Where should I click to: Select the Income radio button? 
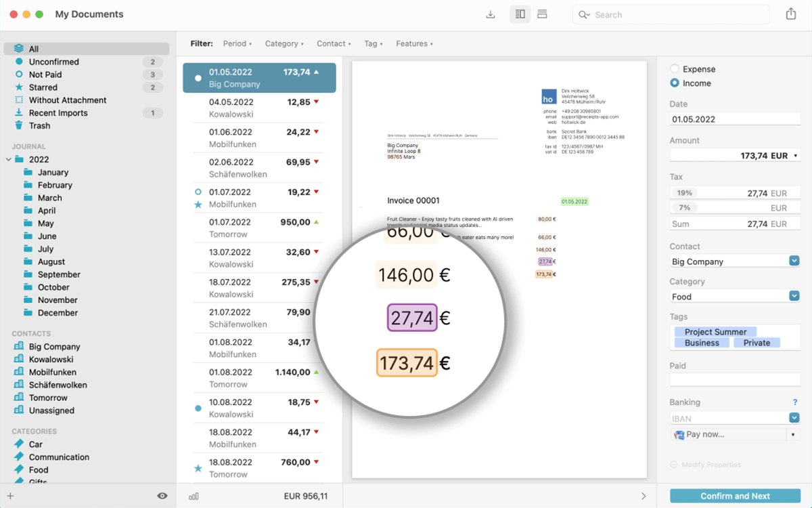point(675,83)
